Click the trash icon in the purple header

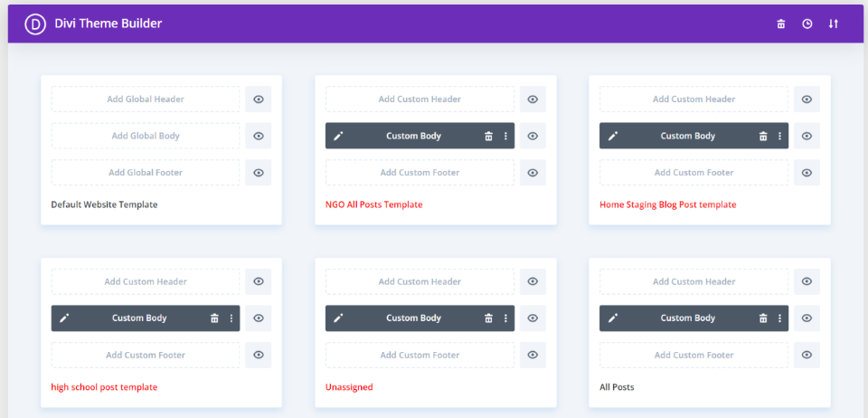point(780,24)
